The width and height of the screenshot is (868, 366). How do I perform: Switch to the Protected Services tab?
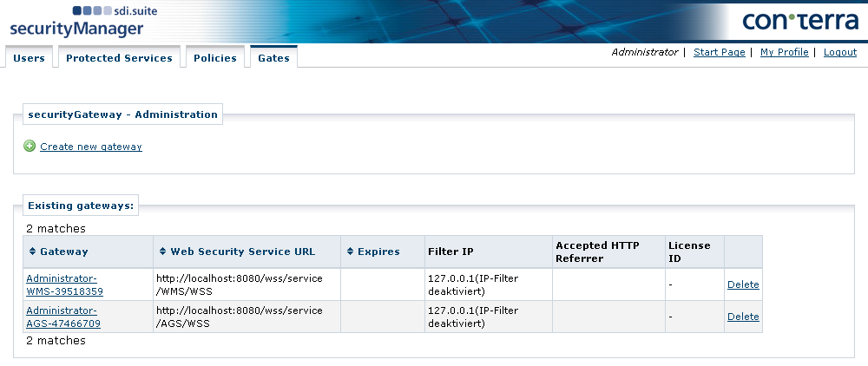coord(119,58)
